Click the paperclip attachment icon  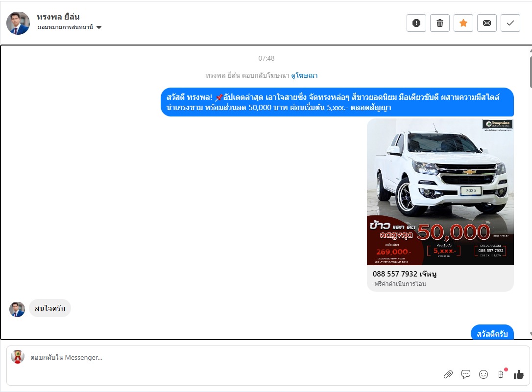448,374
